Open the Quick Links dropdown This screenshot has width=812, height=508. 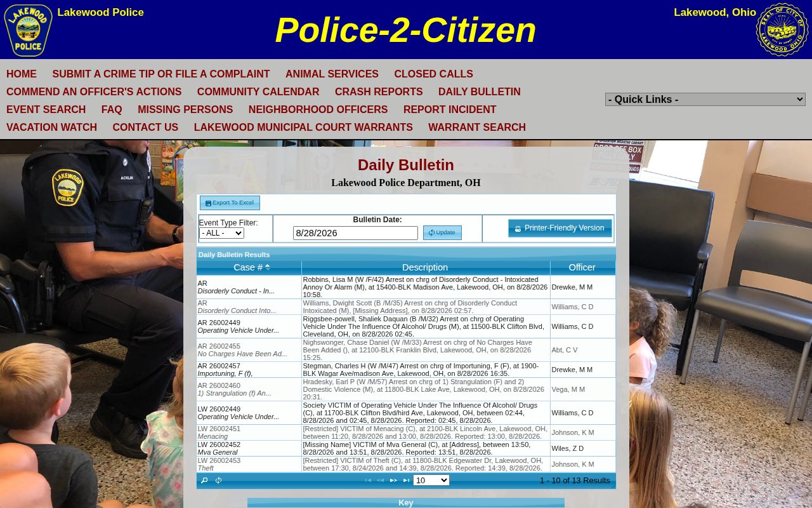coord(705,99)
